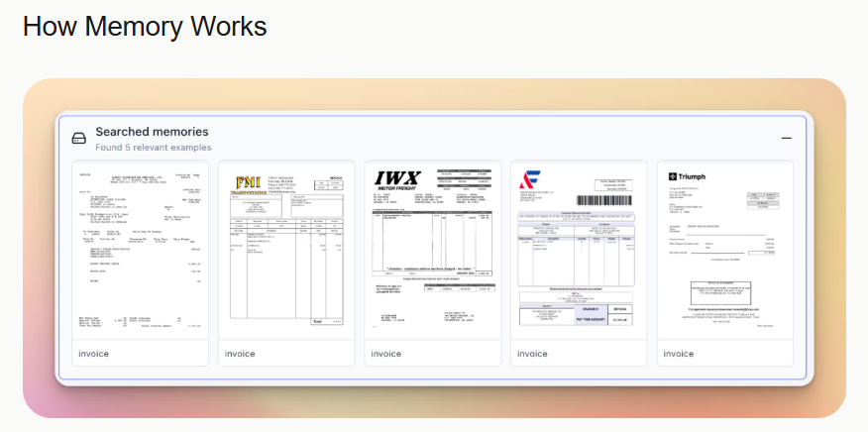Click invoice label under the barcode thumbnail

532,354
